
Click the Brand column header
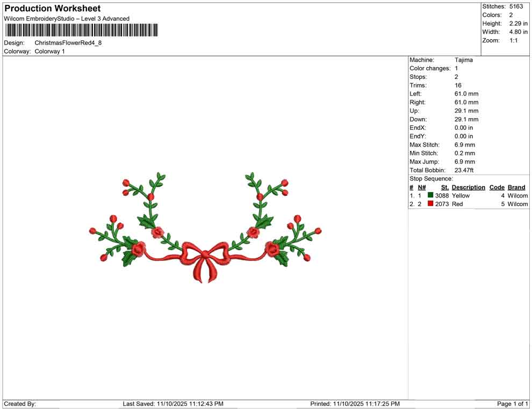click(x=516, y=187)
